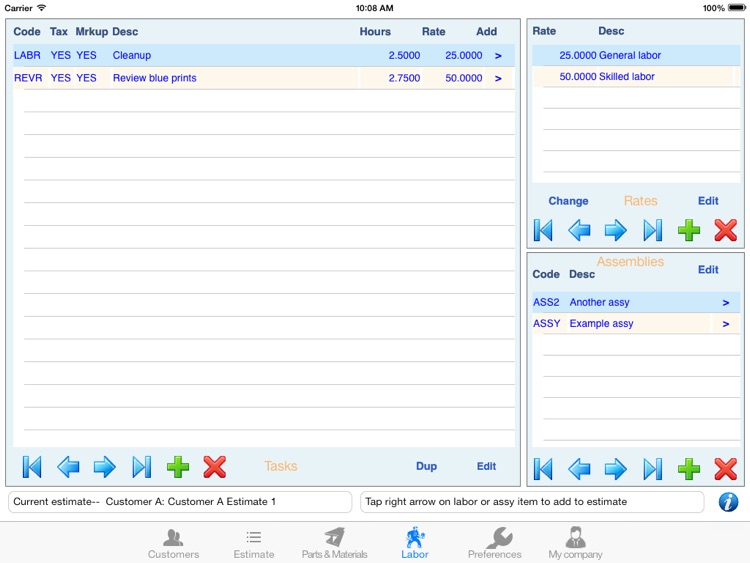Select the 2.5000 hours value
Image resolution: width=750 pixels, height=563 pixels.
point(404,55)
